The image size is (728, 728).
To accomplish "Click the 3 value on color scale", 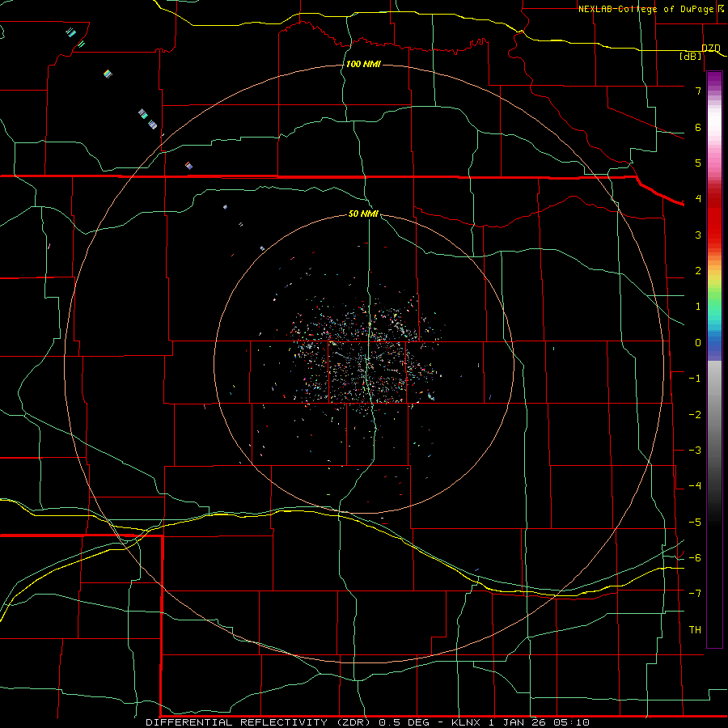I will pyautogui.click(x=698, y=235).
